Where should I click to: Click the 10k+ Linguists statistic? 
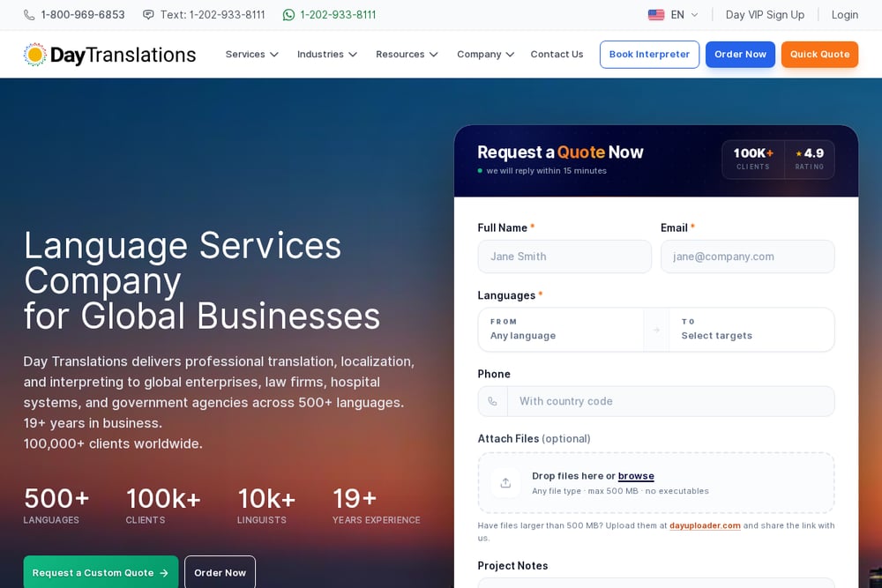pyautogui.click(x=266, y=505)
